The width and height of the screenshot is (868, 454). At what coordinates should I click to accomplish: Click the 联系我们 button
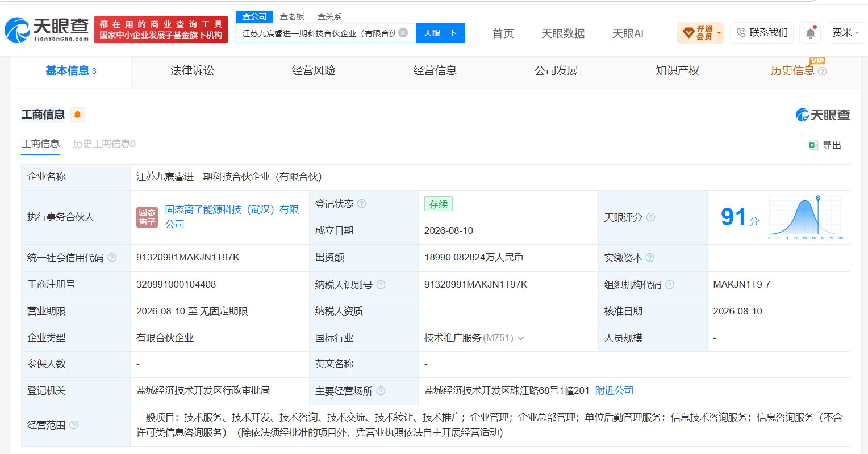[x=762, y=33]
